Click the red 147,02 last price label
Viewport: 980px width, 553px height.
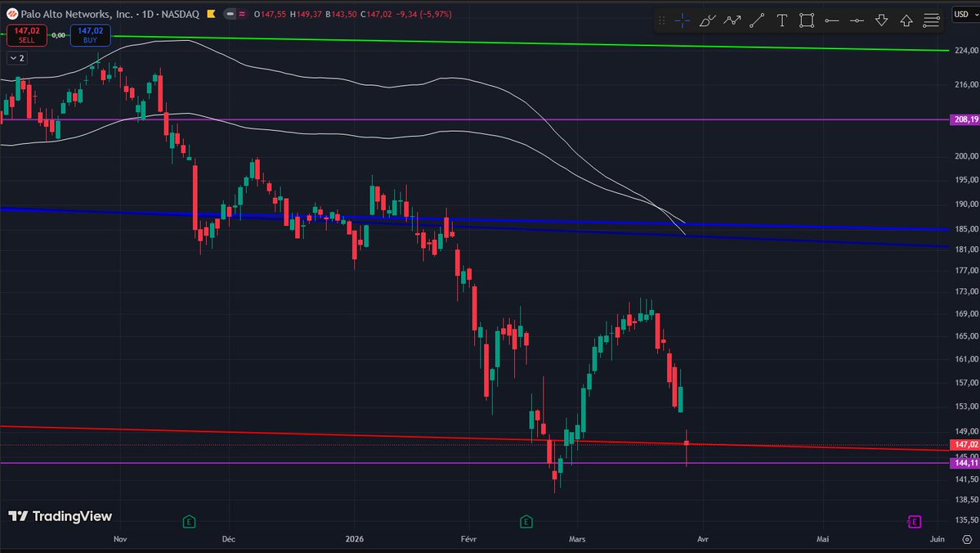tap(964, 445)
